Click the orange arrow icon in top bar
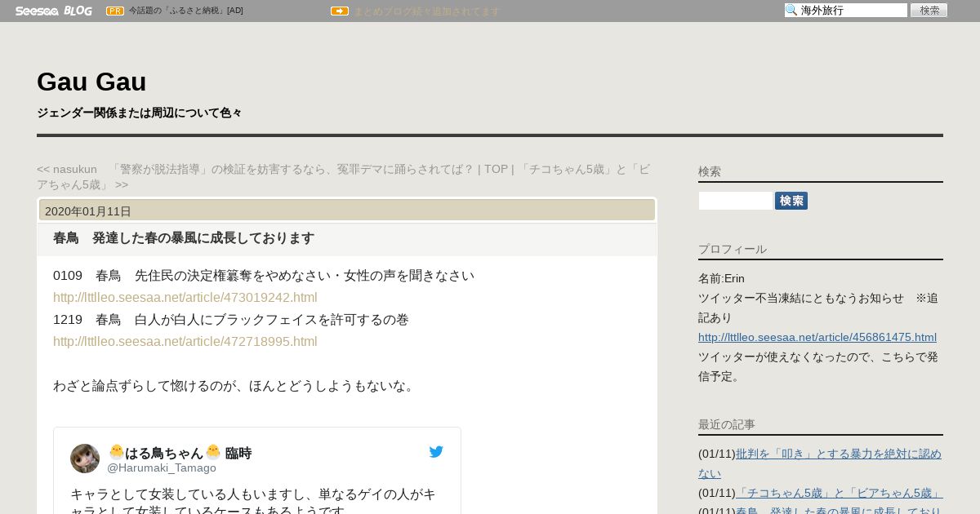980x514 pixels. (340, 11)
